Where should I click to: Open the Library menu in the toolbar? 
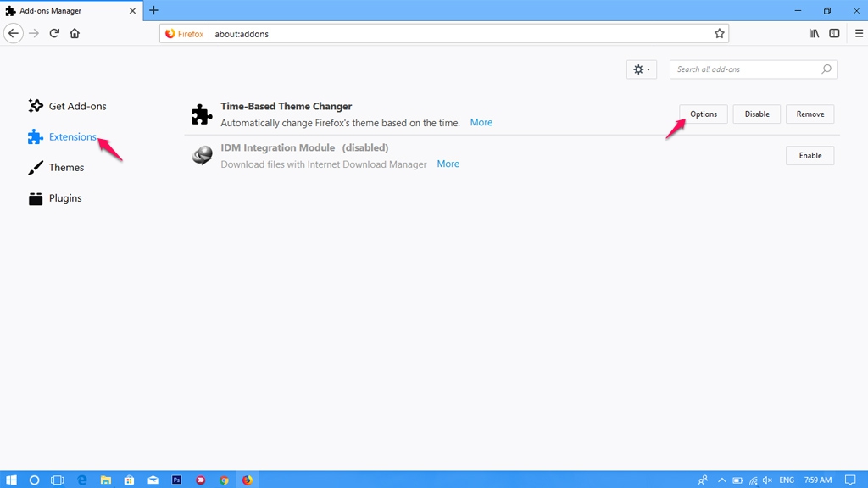point(814,33)
